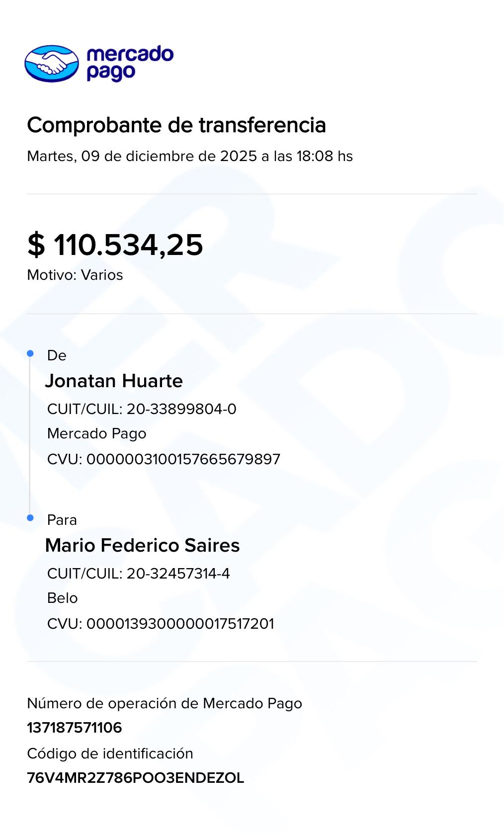
Task: Click the blue dot beside De
Action: pyautogui.click(x=30, y=353)
